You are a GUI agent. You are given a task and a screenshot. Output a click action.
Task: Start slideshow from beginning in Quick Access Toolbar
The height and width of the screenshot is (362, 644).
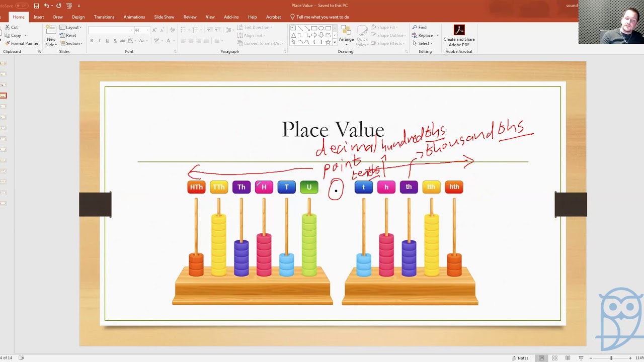(69, 6)
